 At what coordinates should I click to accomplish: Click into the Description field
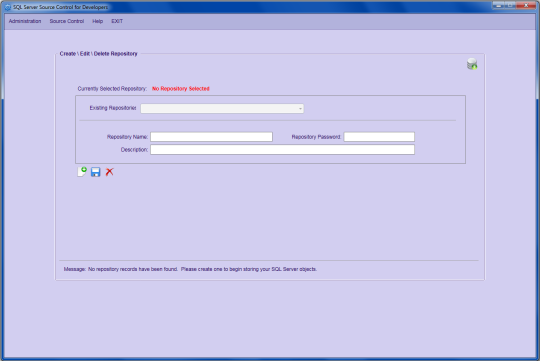click(282, 149)
